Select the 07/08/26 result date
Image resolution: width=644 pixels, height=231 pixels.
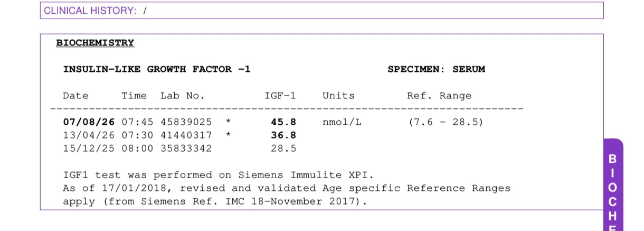(89, 122)
